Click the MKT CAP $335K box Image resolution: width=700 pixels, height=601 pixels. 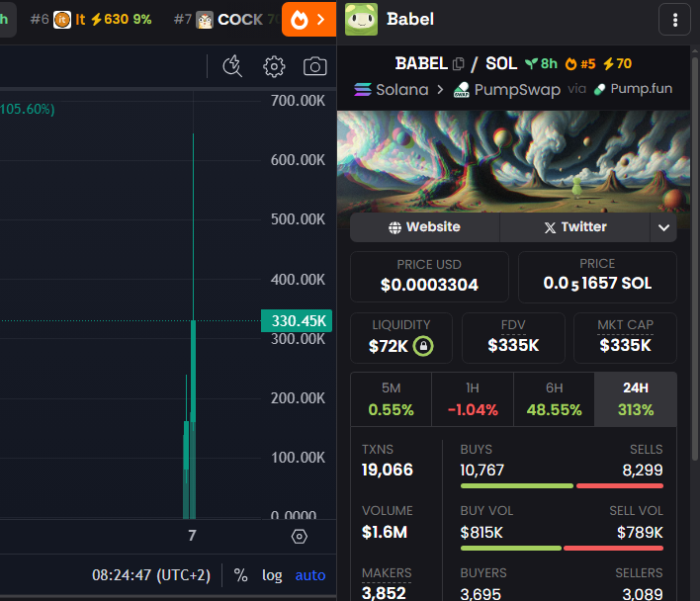tap(625, 338)
